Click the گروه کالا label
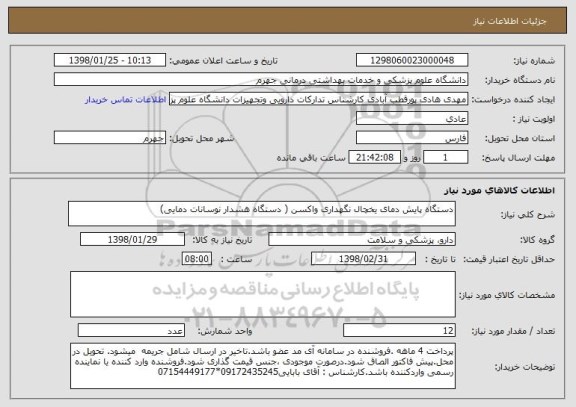 [x=537, y=240]
